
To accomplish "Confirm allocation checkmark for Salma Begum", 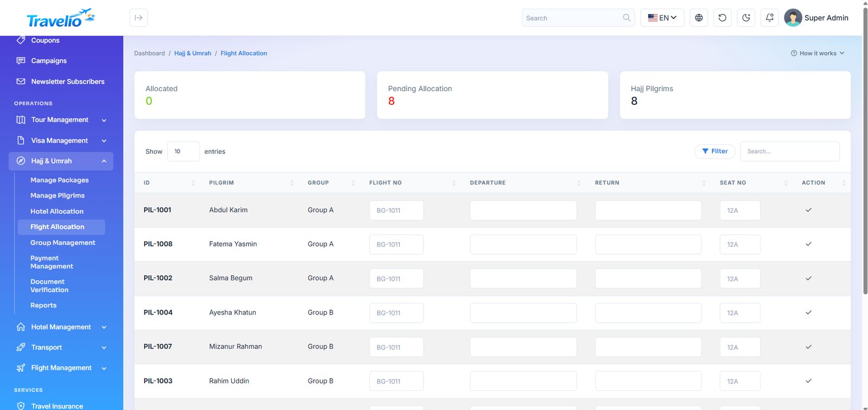I will [808, 279].
